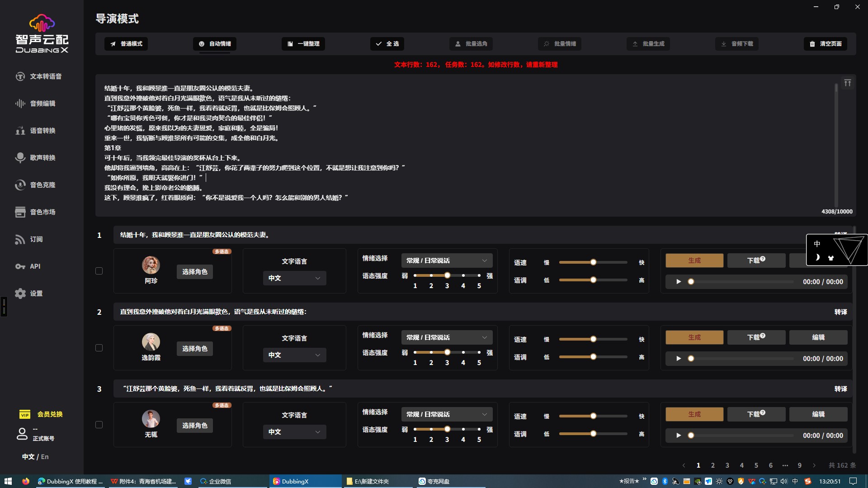
Task: Open 设置 in the sidebar
Action: click(x=29, y=294)
